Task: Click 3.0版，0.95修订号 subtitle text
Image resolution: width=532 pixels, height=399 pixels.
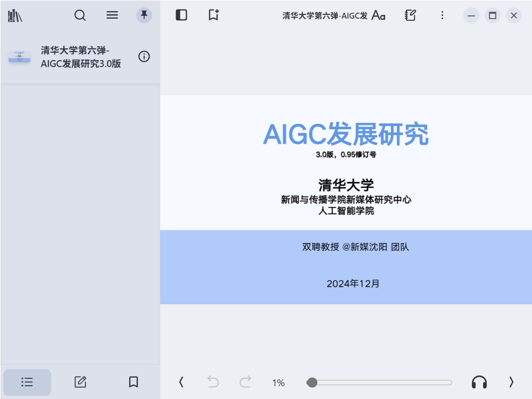Action: tap(346, 155)
